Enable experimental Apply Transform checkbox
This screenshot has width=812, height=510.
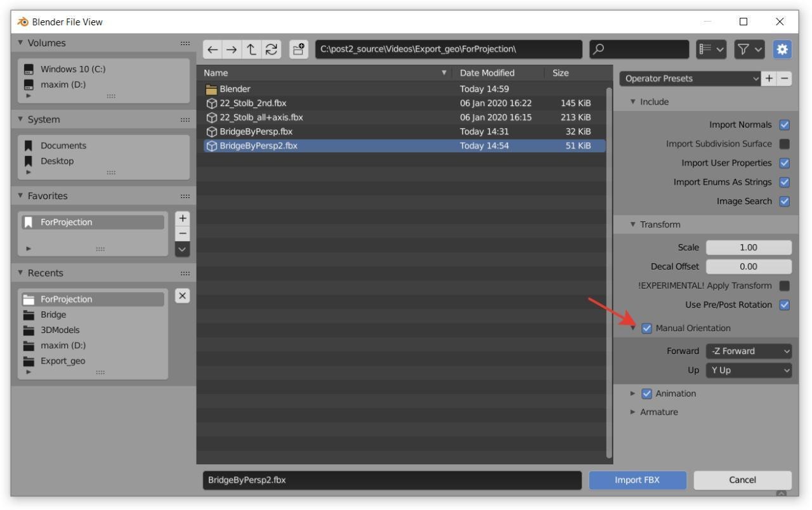tap(785, 285)
